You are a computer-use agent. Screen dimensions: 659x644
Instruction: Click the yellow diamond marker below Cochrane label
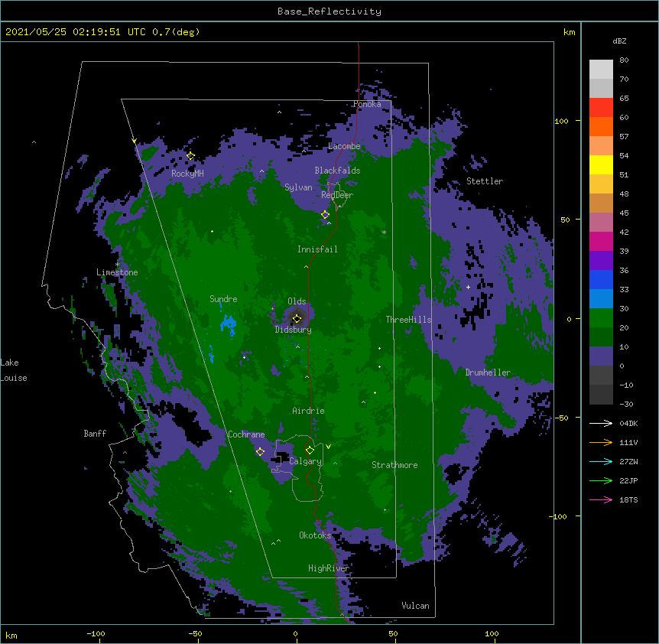pos(260,452)
